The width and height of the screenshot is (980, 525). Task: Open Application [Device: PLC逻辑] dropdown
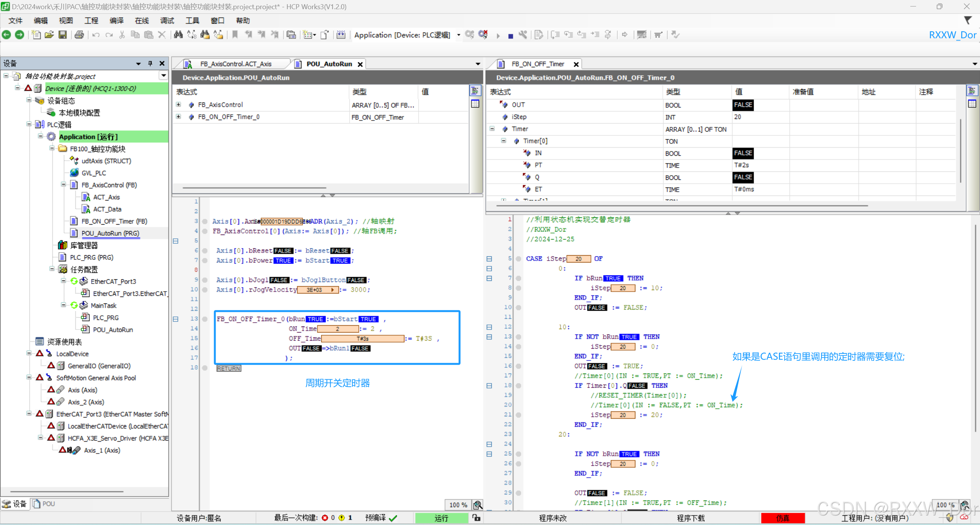(458, 35)
